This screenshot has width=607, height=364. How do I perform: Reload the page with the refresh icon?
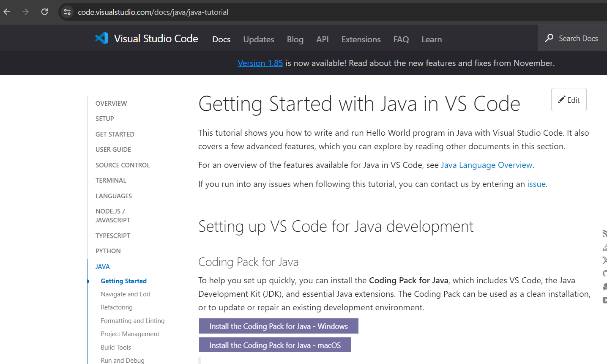click(x=44, y=12)
